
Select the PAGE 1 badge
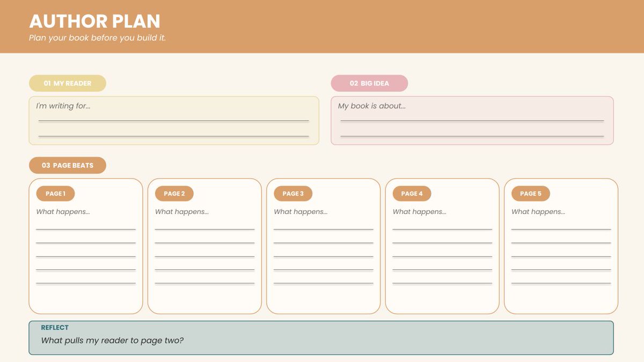click(x=55, y=194)
